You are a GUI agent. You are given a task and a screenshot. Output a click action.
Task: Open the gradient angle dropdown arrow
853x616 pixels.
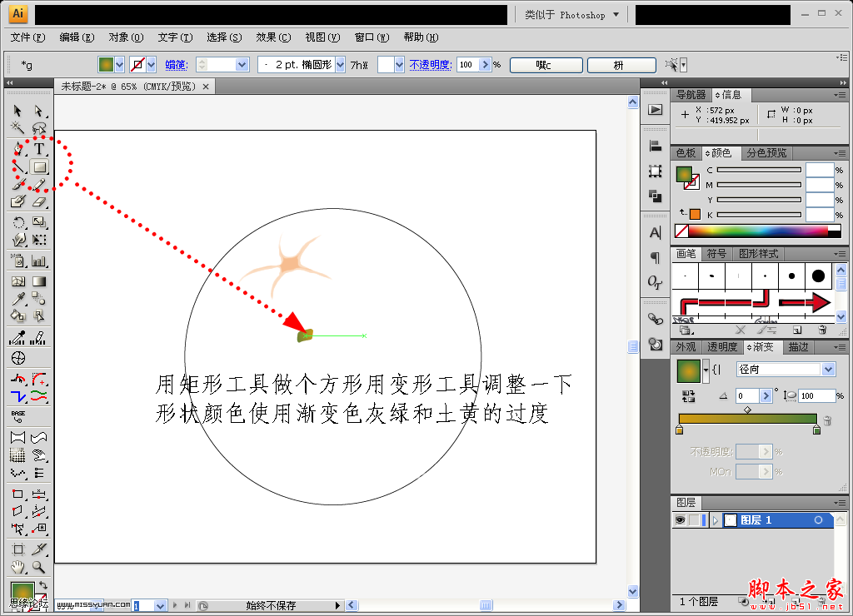point(766,395)
